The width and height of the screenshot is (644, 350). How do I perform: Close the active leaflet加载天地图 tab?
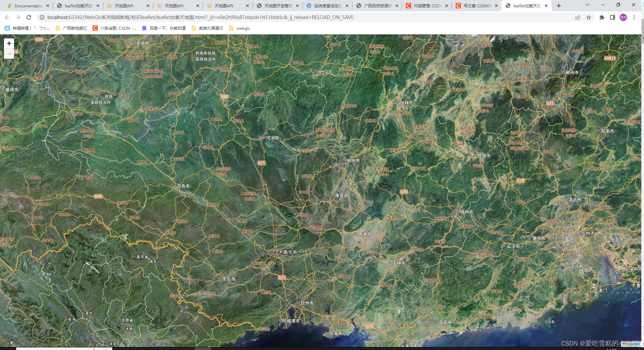pos(546,6)
